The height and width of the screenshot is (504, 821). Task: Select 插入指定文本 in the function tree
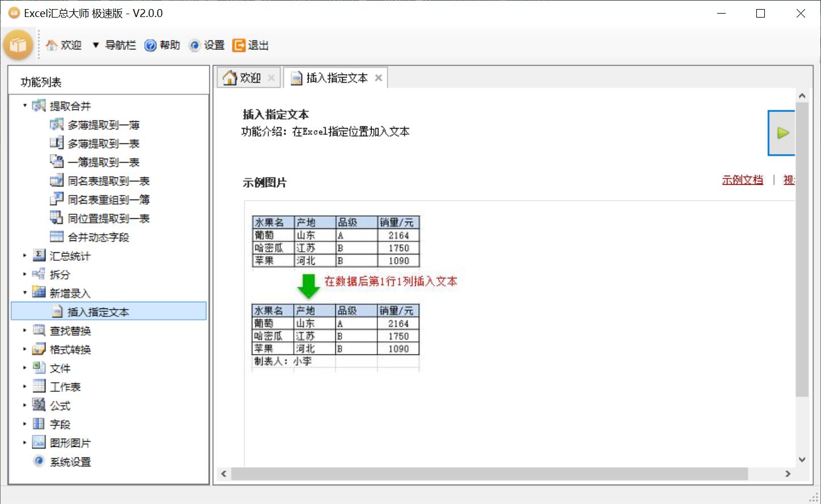click(x=108, y=311)
